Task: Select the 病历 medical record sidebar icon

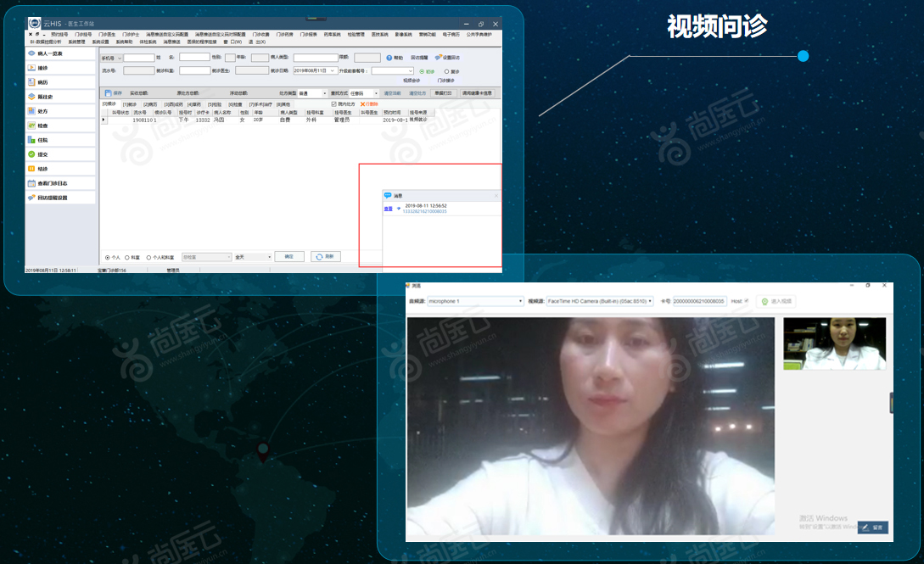Action: pos(32,81)
